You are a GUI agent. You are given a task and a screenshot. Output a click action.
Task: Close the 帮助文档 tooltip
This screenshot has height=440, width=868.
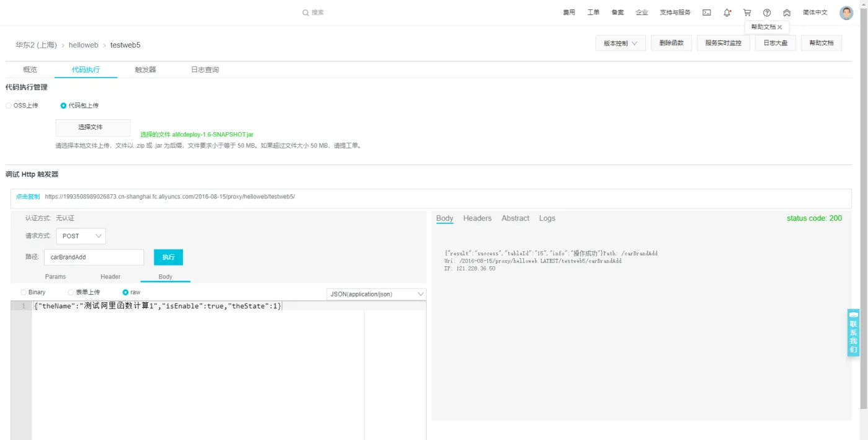coord(780,27)
